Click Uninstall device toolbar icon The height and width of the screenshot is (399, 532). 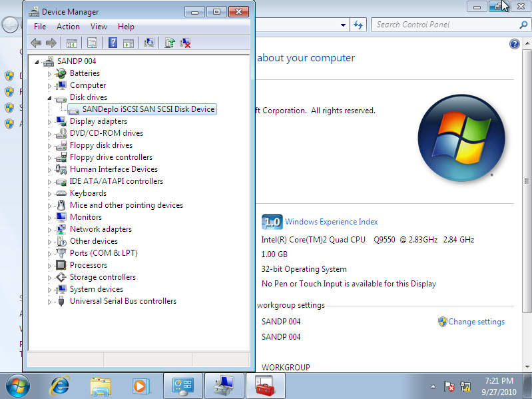(185, 43)
